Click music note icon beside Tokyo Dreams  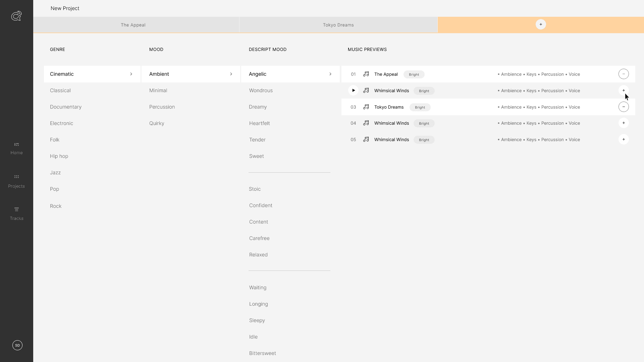(366, 107)
